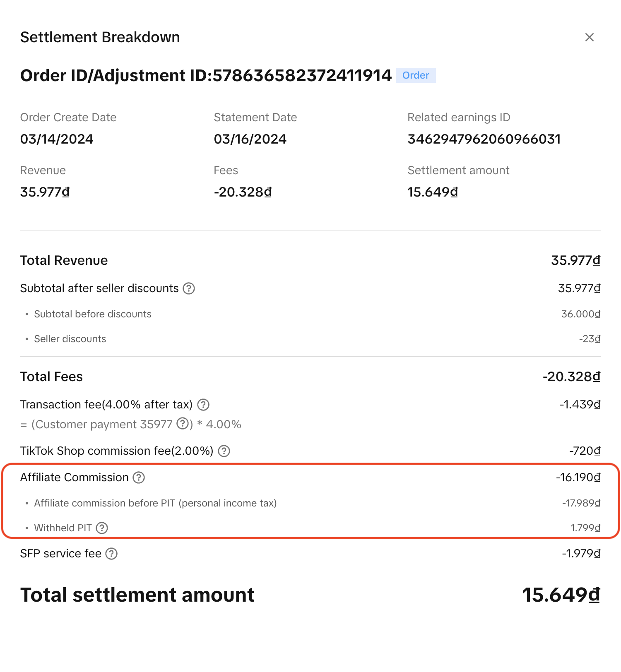
Task: Open TikTok Shop commission fee help icon
Action: pyautogui.click(x=224, y=451)
